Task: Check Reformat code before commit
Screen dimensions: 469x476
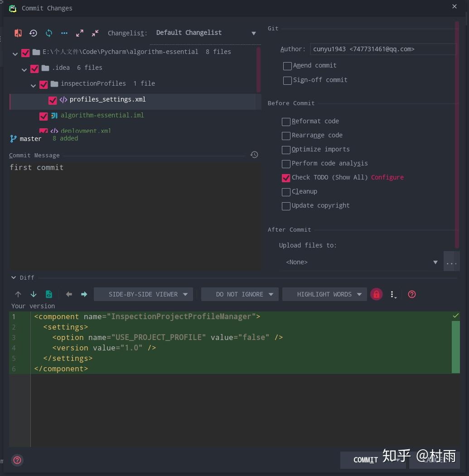Action: click(286, 121)
